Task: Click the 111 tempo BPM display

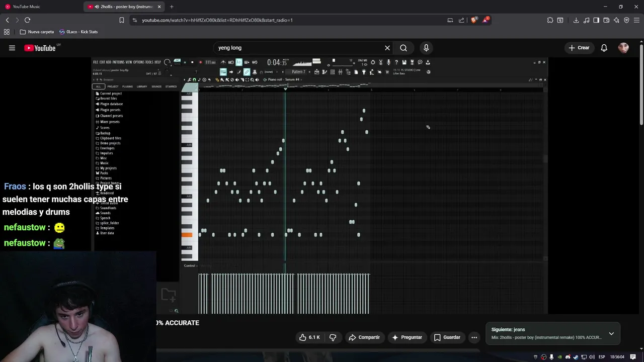Action: (210, 62)
